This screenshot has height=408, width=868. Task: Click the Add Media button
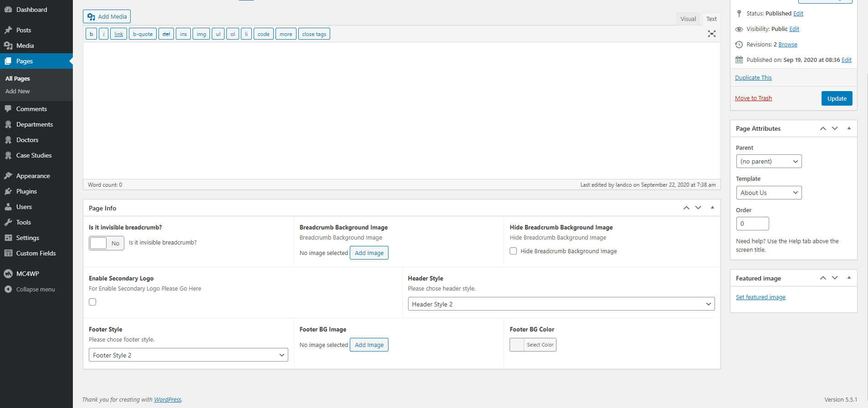tap(107, 16)
